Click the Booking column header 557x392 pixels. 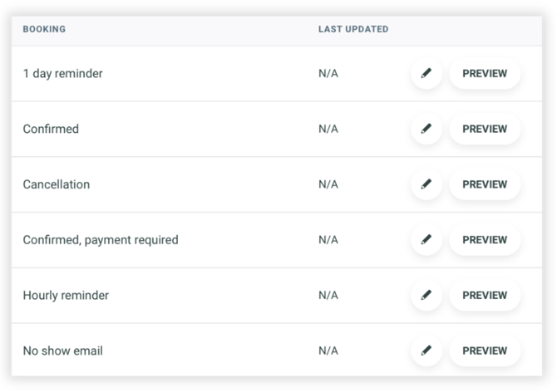click(44, 30)
